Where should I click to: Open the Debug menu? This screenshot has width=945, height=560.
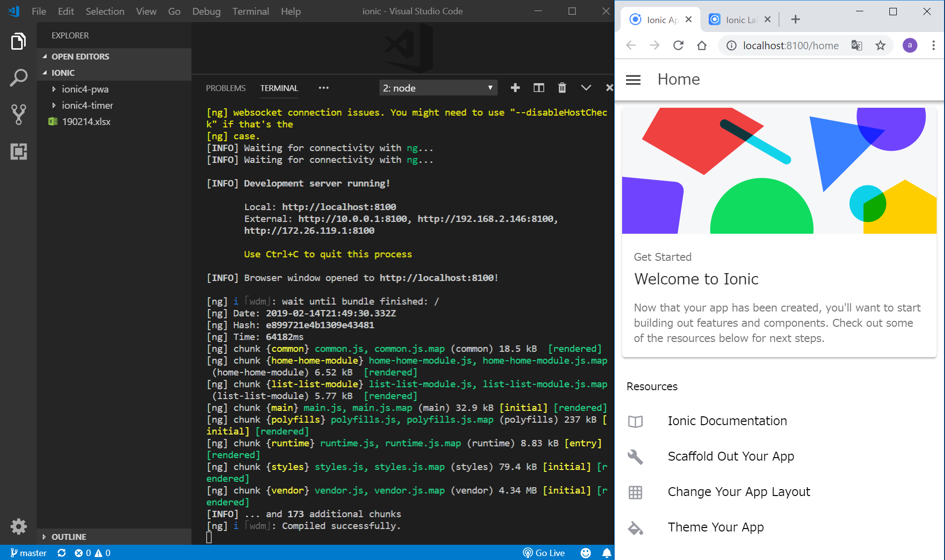(x=206, y=11)
